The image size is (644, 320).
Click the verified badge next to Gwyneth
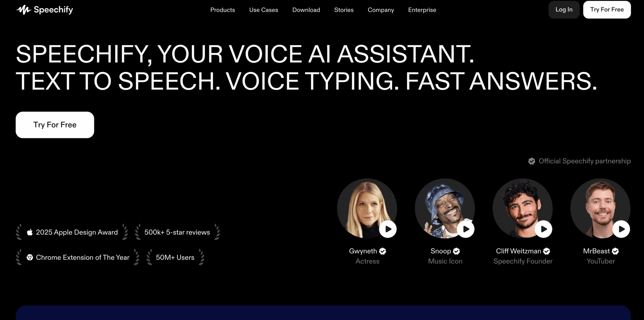pyautogui.click(x=383, y=251)
